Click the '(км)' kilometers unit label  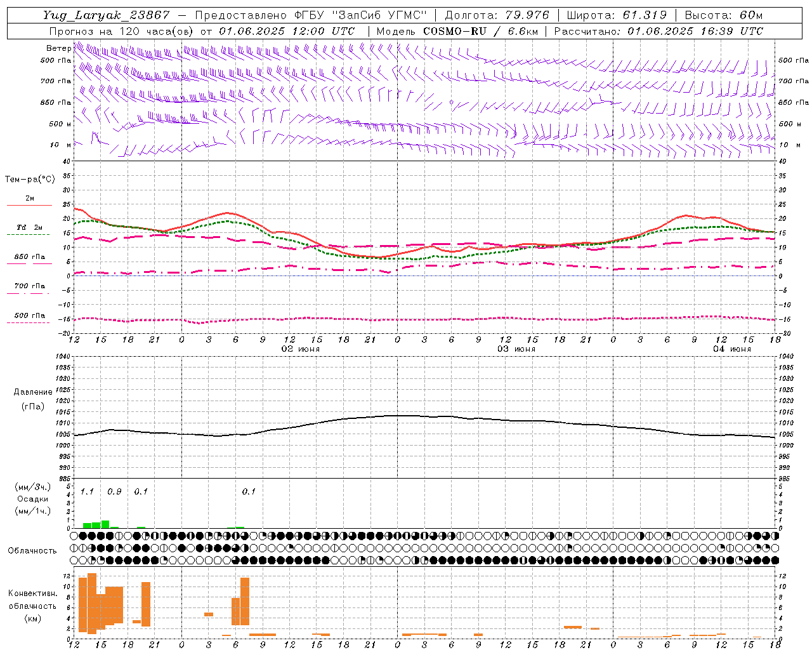point(33,618)
